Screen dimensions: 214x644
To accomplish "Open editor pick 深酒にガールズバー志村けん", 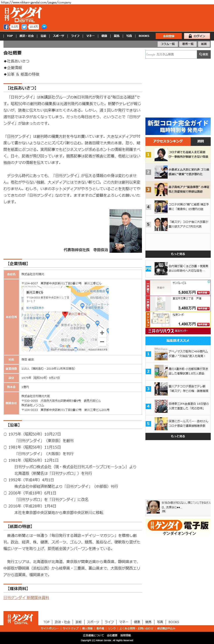I will click(178, 424).
